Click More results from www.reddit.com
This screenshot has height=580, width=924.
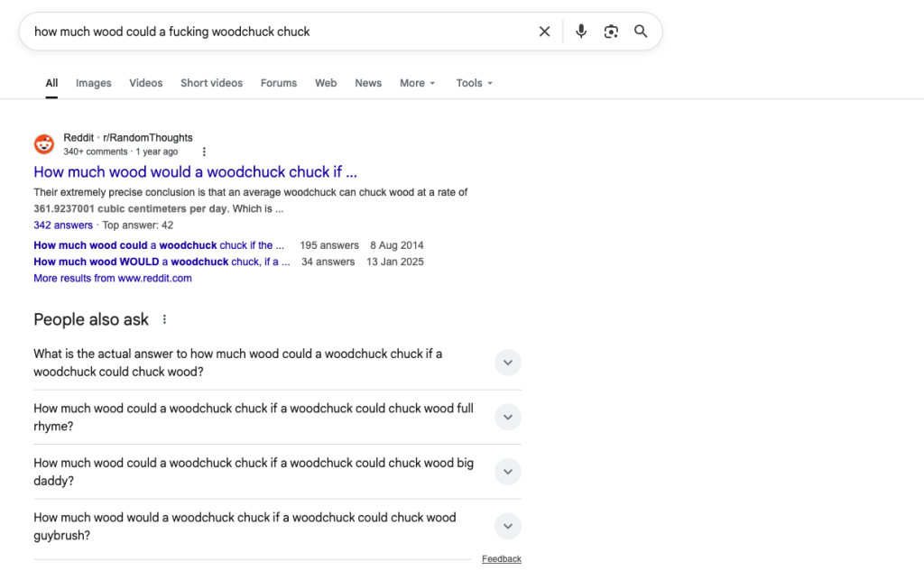click(x=113, y=278)
